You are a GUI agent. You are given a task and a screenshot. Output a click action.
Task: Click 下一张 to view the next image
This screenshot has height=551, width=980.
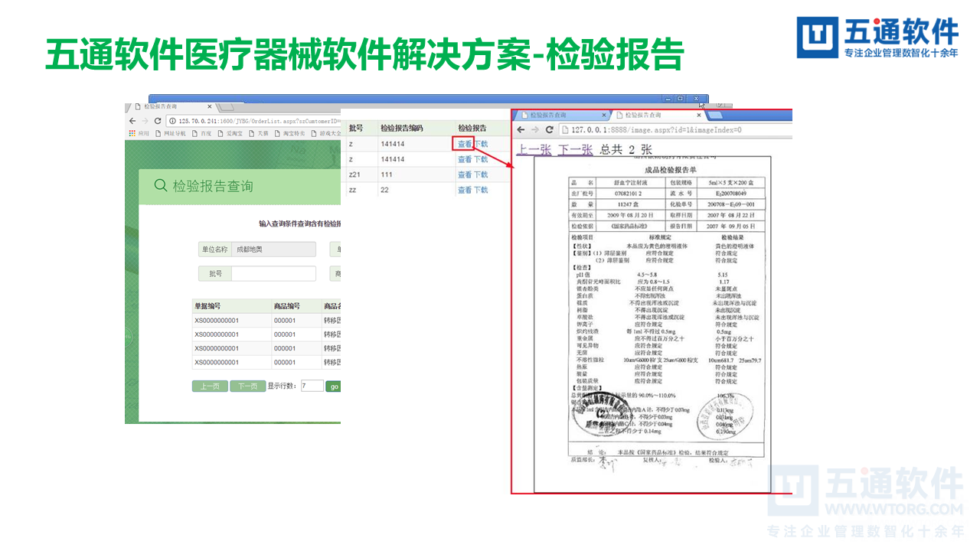(576, 148)
